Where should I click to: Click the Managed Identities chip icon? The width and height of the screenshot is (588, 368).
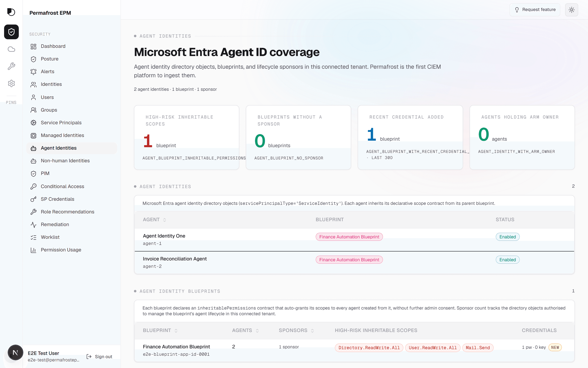[33, 136]
